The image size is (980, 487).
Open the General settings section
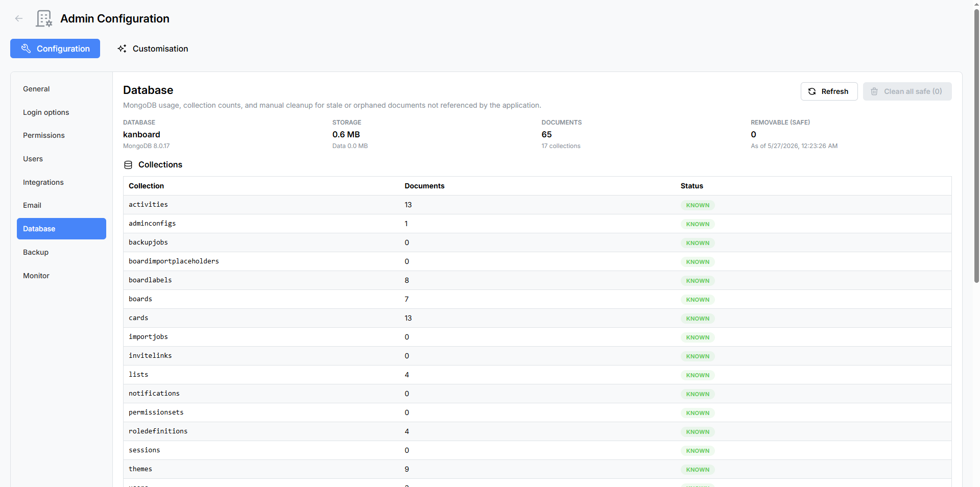pos(61,89)
